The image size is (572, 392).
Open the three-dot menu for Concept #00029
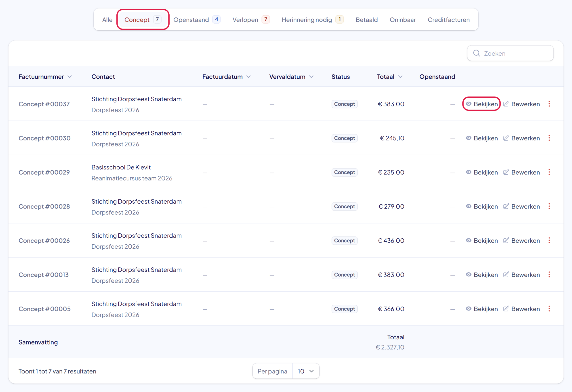click(x=549, y=172)
